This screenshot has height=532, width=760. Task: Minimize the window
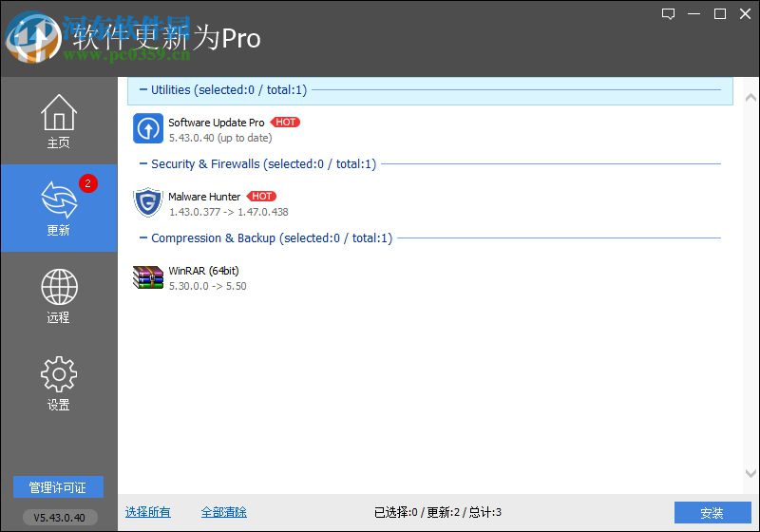[x=694, y=14]
